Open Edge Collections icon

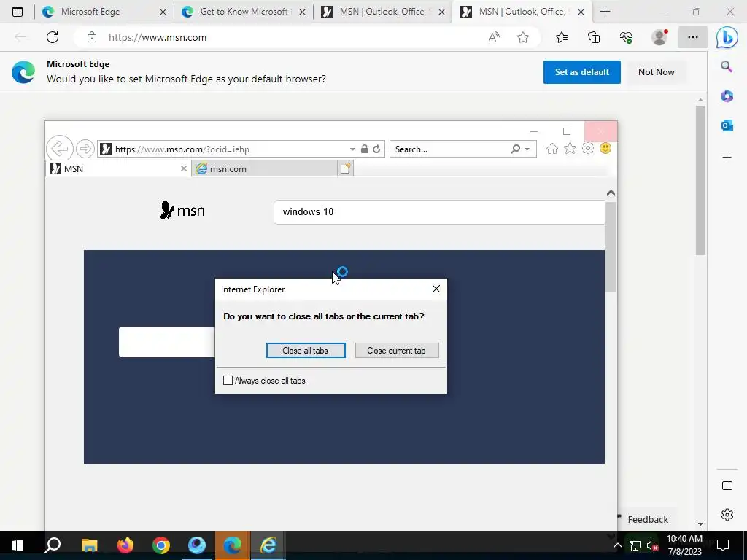(594, 37)
